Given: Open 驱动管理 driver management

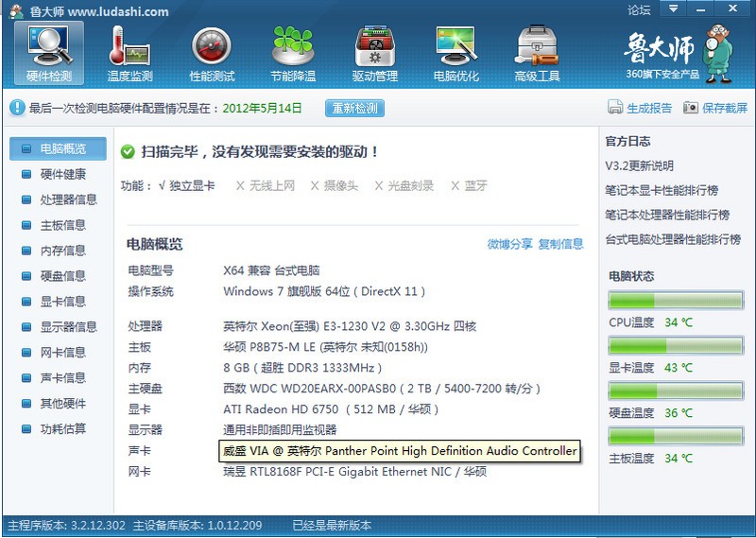Looking at the screenshot, I should pos(374,54).
